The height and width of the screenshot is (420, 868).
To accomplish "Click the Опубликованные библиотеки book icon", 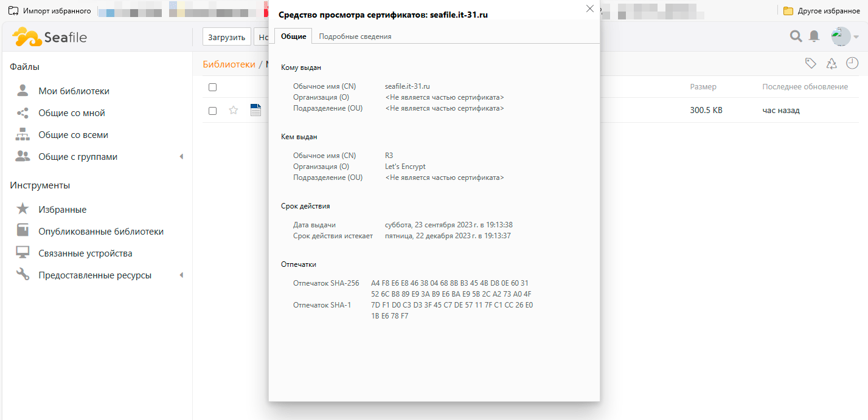I will click(23, 231).
